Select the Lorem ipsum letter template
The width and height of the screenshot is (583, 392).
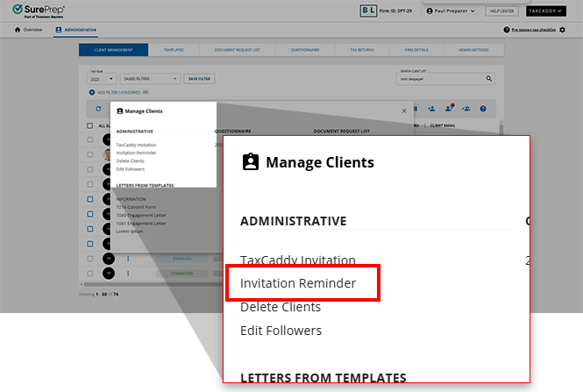[x=130, y=232]
